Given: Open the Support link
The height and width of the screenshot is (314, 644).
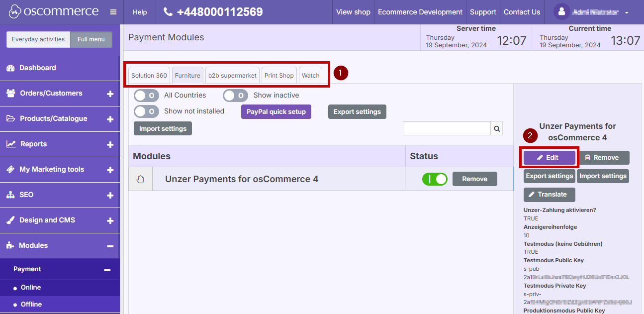Looking at the screenshot, I should [483, 12].
